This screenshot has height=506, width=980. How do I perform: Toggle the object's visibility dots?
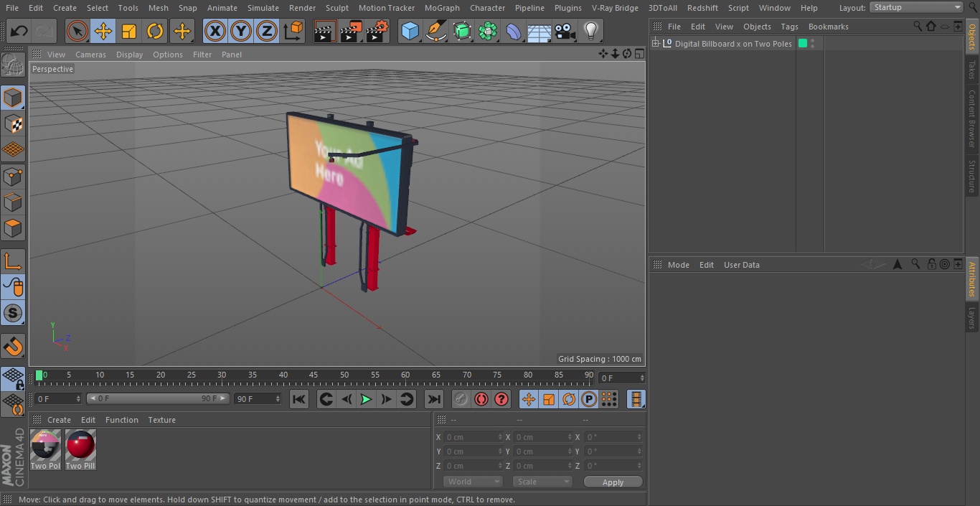[x=812, y=44]
